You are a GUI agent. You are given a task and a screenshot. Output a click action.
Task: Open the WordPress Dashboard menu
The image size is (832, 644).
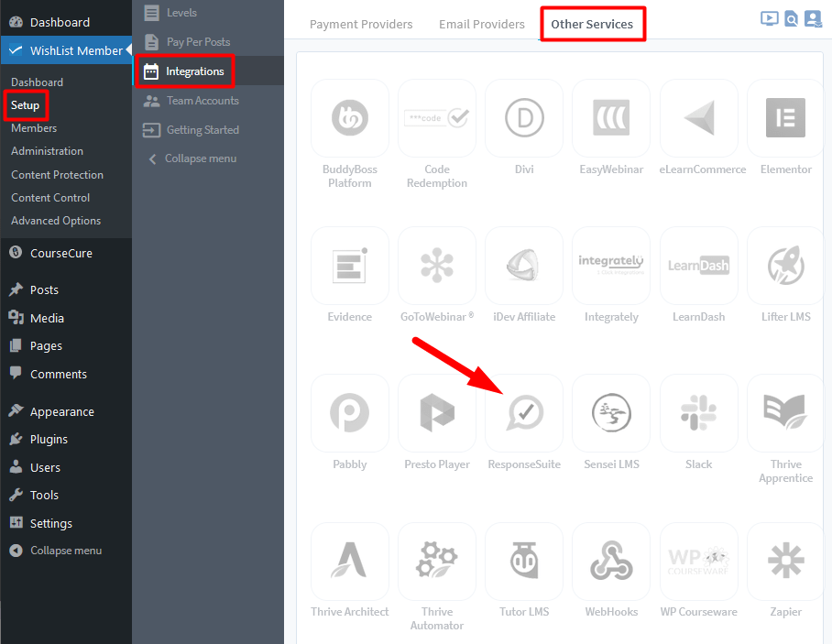click(66, 22)
